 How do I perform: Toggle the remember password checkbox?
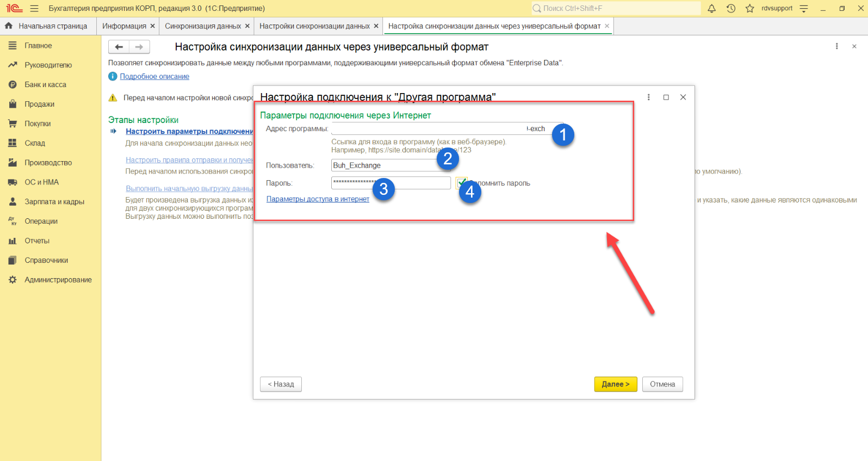(x=461, y=183)
